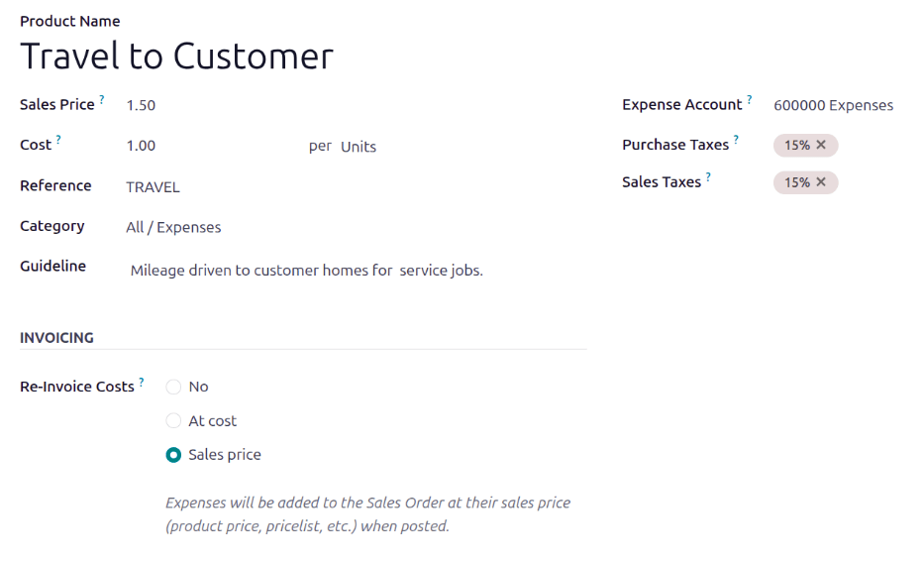Screen dimensions: 924x562
Task: Remove the 15% Sales Taxes tag
Action: tap(821, 182)
